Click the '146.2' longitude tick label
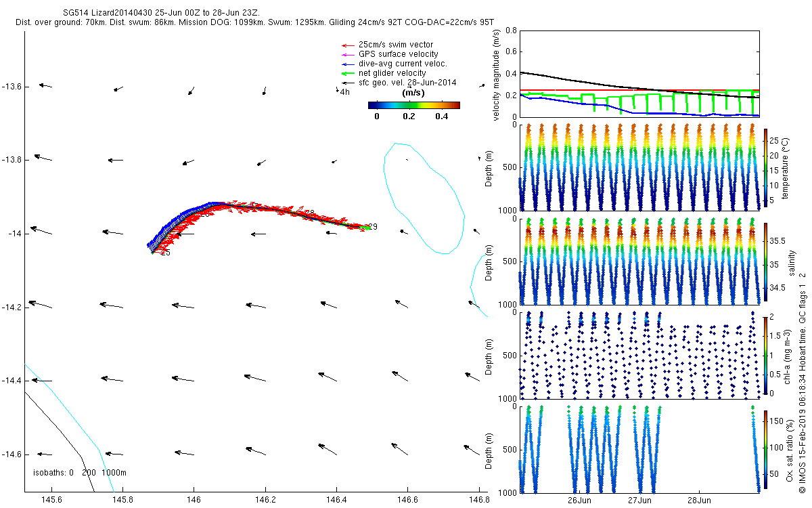Screen dimensions: 812x508 [x=265, y=500]
